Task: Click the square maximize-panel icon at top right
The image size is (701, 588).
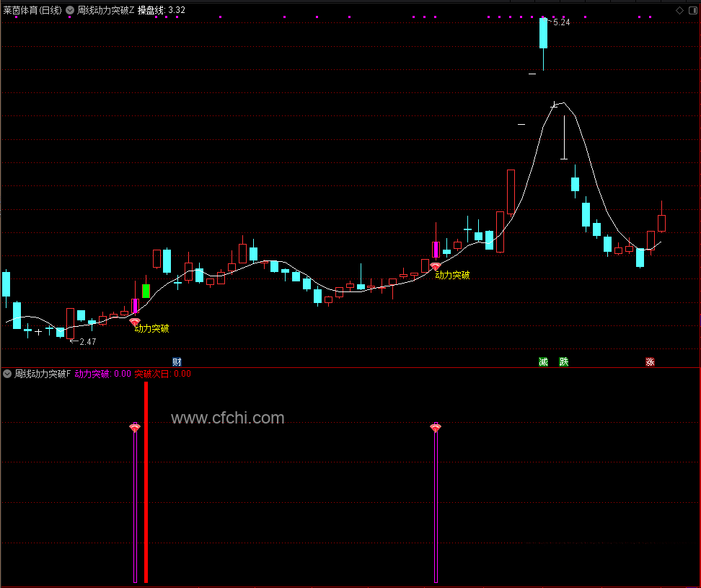Action: point(693,10)
